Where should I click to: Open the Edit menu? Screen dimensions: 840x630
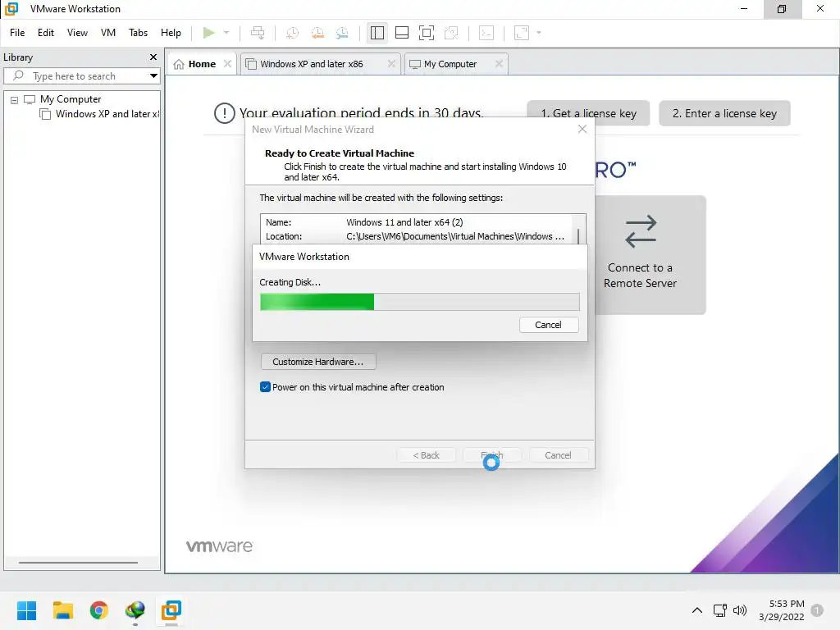[x=46, y=33]
